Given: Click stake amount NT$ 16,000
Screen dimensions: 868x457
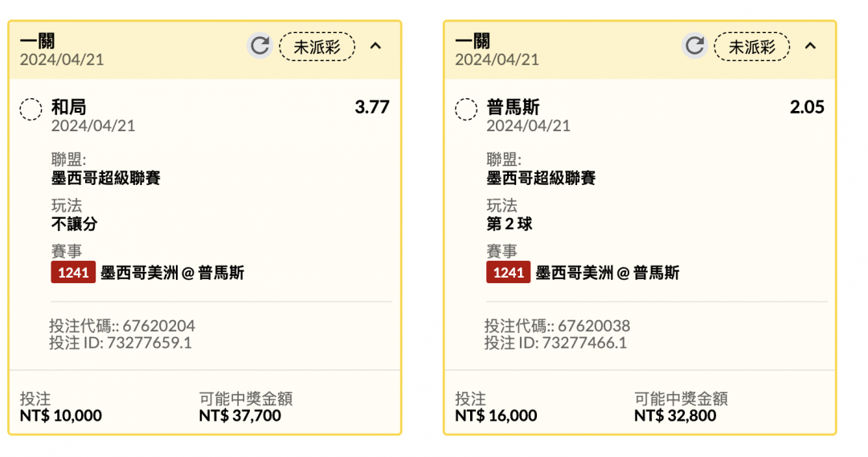Looking at the screenshot, I should click(496, 415).
